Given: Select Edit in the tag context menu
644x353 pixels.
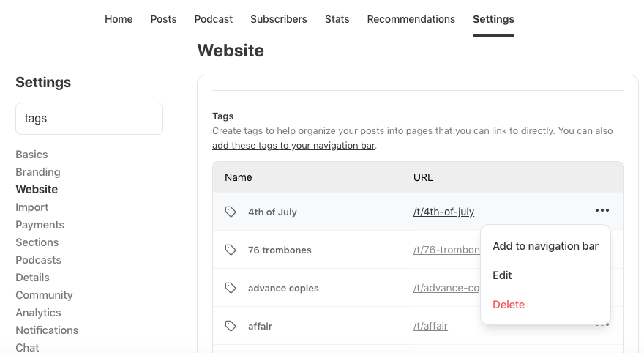Looking at the screenshot, I should (502, 275).
